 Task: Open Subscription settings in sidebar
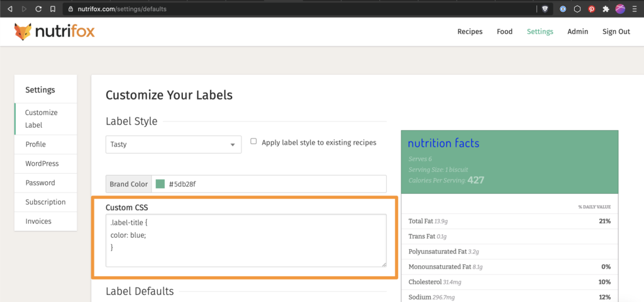tap(45, 202)
